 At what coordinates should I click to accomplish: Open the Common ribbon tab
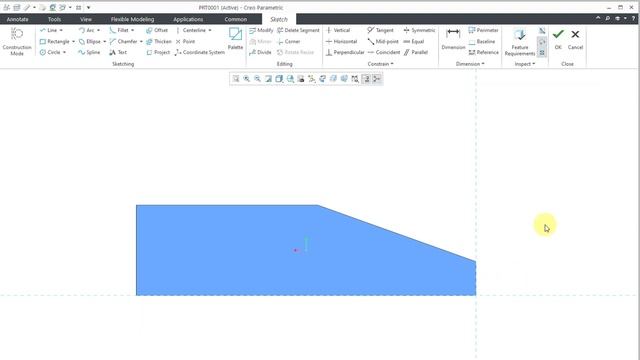[236, 19]
